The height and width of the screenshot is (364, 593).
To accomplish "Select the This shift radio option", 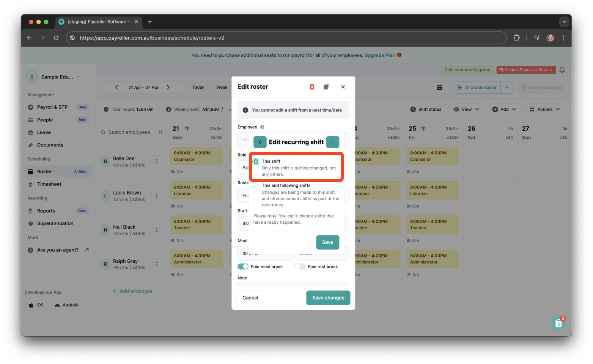I will [256, 161].
